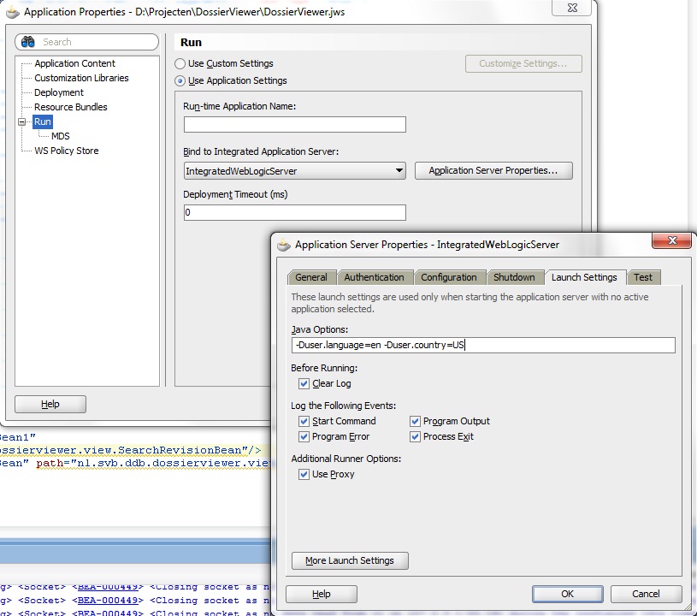Click the Customize Settings button

click(523, 63)
